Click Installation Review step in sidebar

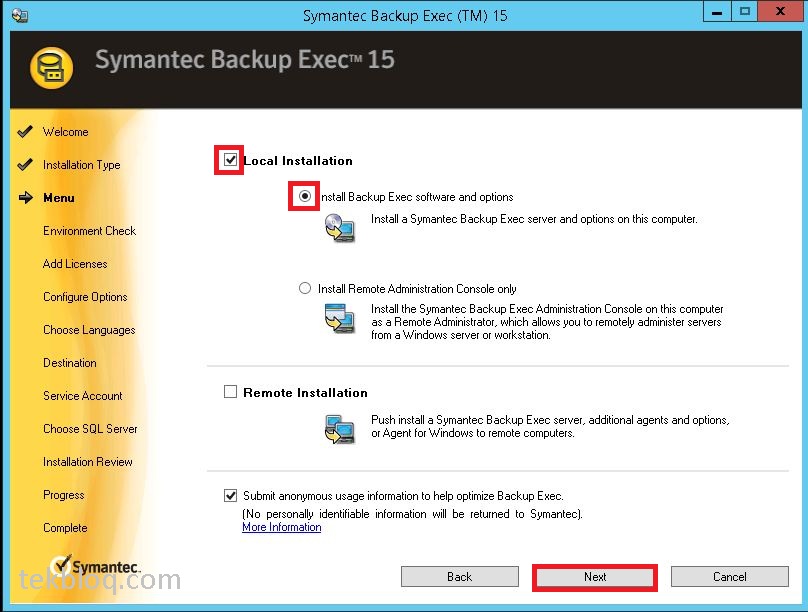pyautogui.click(x=88, y=462)
